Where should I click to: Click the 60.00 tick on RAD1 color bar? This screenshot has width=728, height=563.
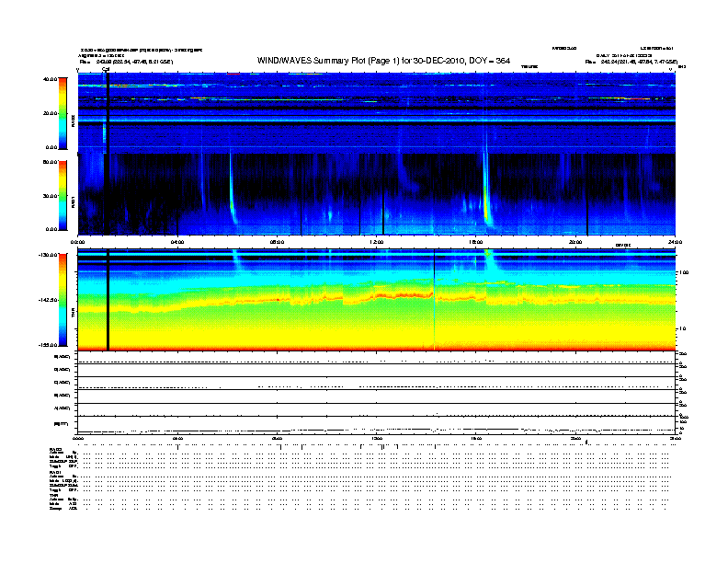point(50,162)
